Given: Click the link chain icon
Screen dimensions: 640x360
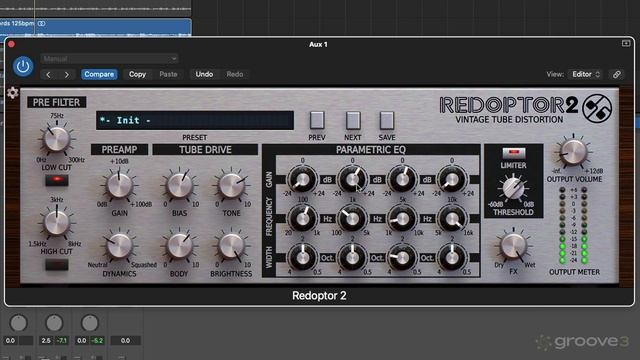Looking at the screenshot, I should pyautogui.click(x=617, y=74).
